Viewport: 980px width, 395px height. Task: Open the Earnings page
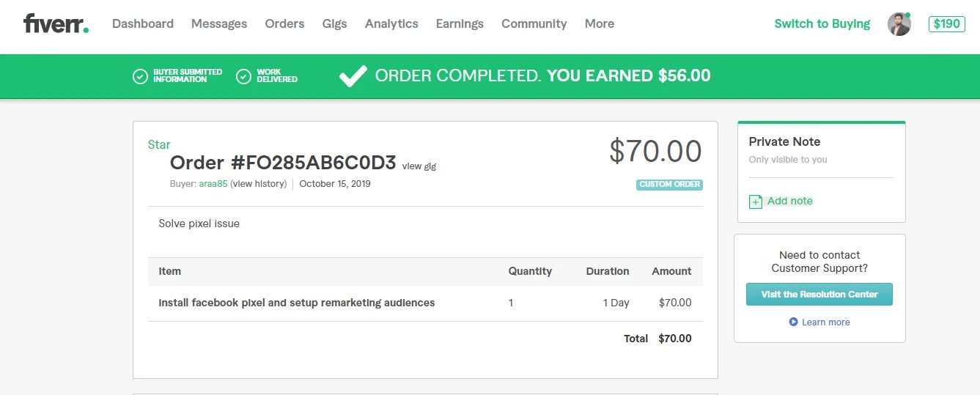pyautogui.click(x=460, y=24)
